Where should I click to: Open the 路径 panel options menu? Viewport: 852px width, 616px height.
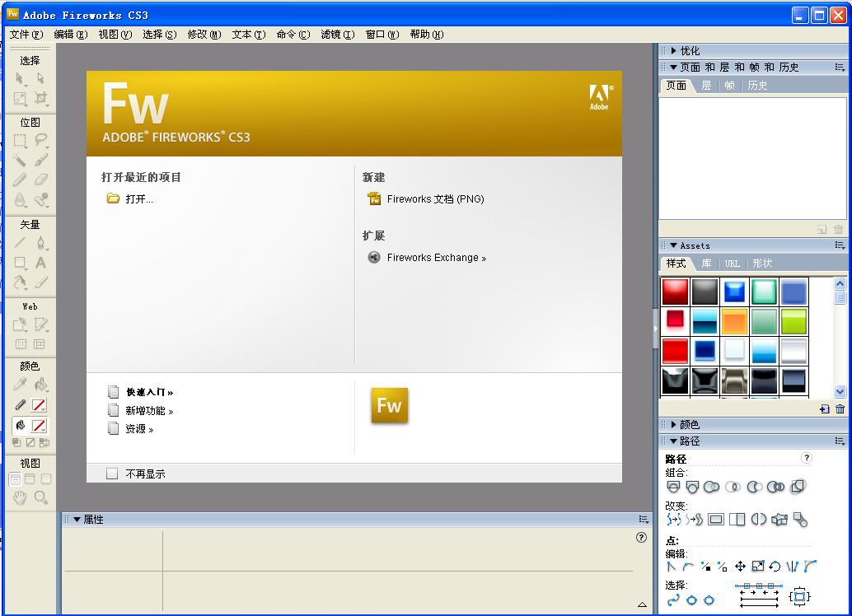point(840,441)
